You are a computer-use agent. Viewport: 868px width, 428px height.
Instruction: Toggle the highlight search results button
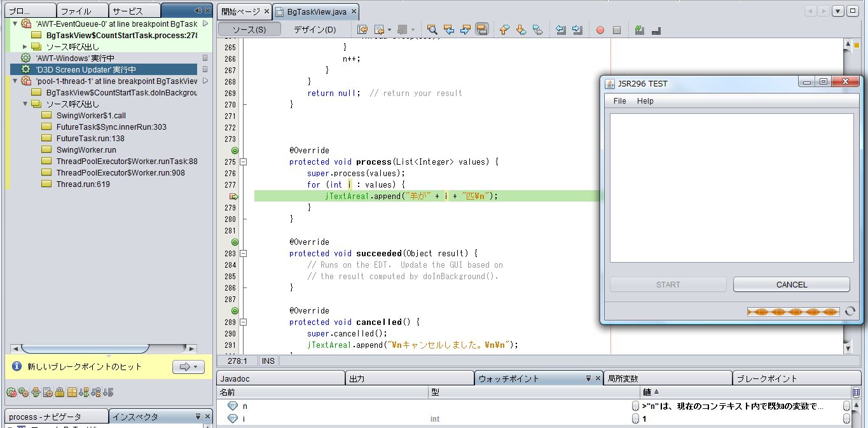tap(482, 29)
